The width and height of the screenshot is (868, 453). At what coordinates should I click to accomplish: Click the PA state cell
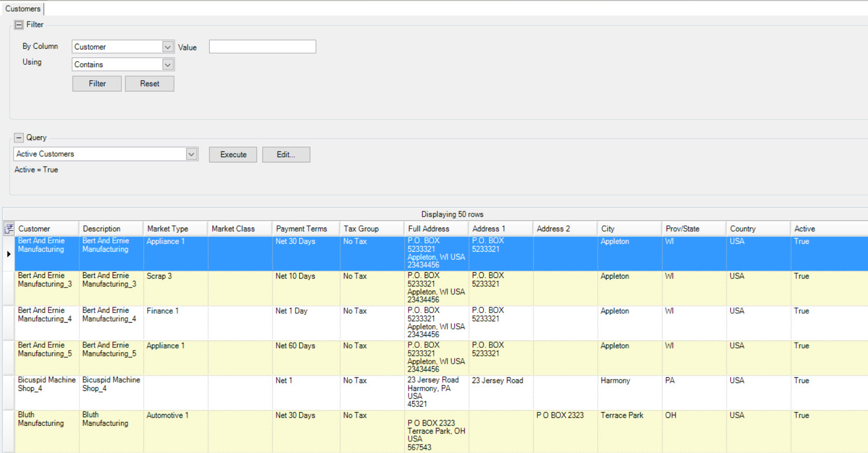pyautogui.click(x=694, y=393)
